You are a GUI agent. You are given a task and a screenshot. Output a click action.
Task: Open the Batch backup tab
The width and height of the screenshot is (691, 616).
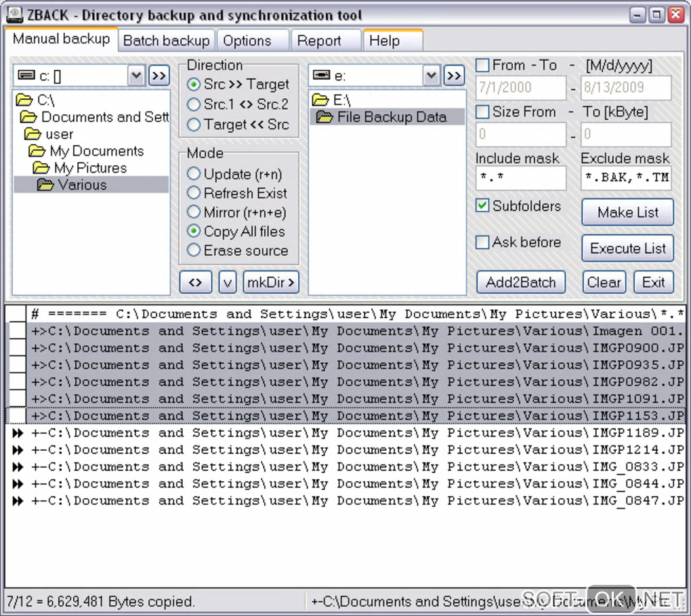tap(166, 41)
